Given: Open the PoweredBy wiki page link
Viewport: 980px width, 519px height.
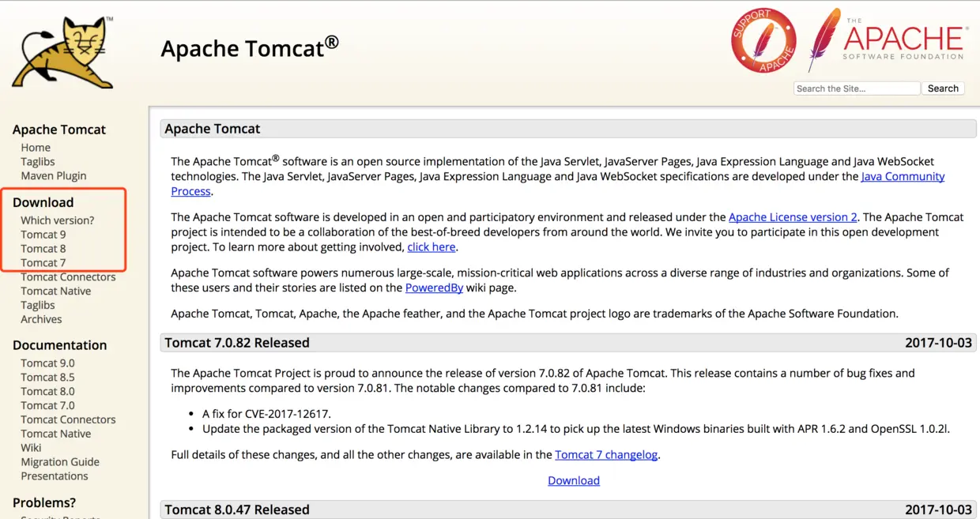Looking at the screenshot, I should (434, 288).
